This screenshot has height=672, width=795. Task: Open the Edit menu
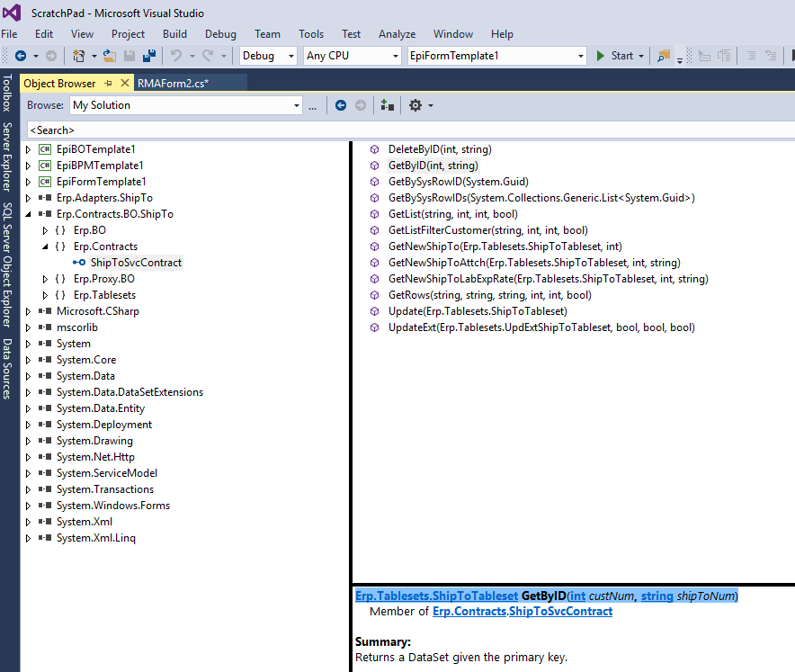pos(44,34)
